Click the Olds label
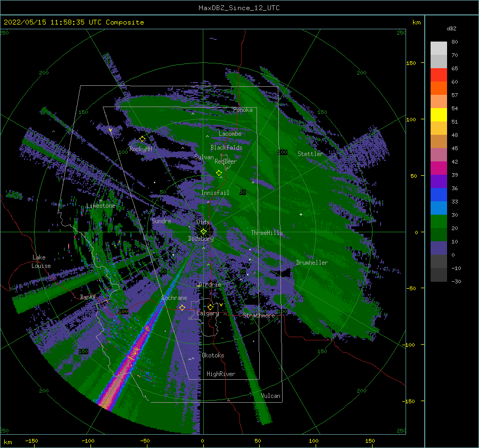Screen dimensions: 479x448 (203, 222)
